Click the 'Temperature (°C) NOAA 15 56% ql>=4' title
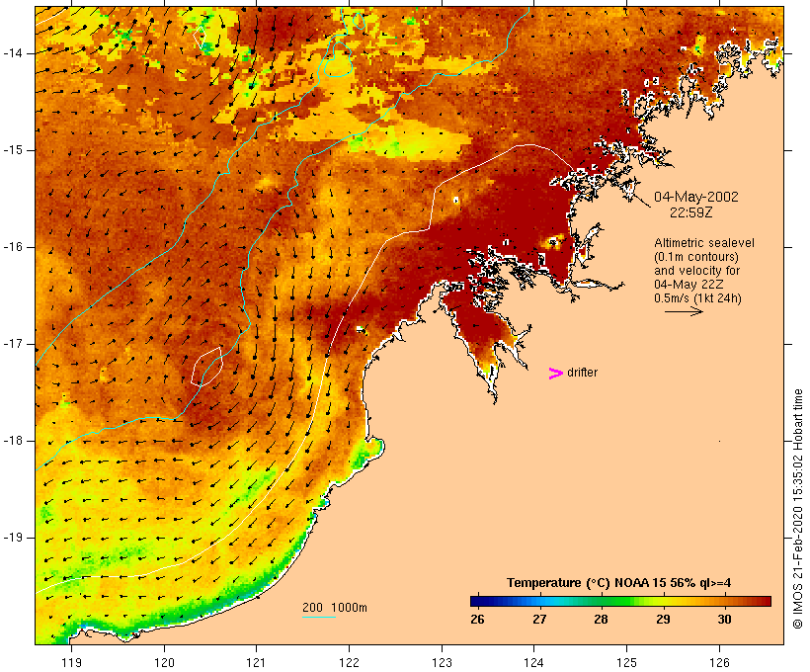Screen dimensions: 810x672 pos(619,583)
